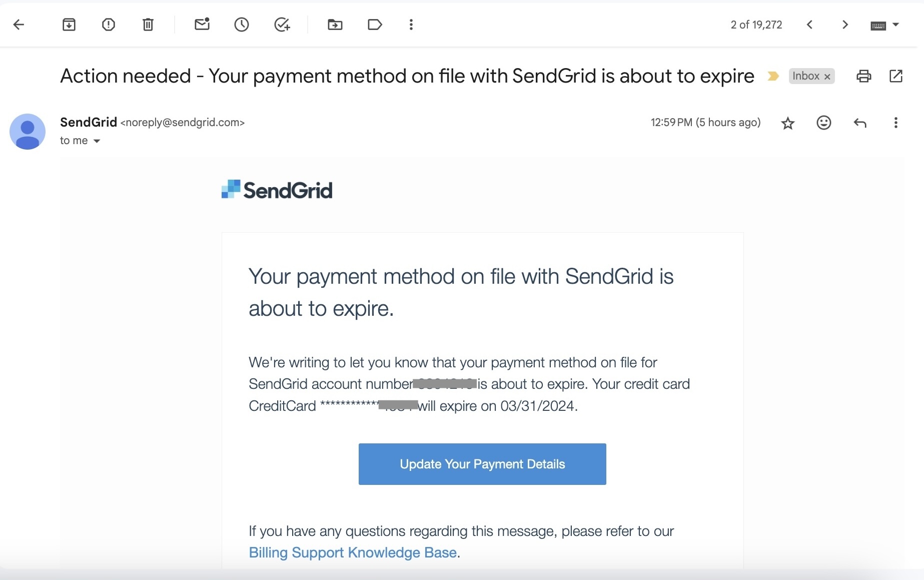This screenshot has width=924, height=580.
Task: Click the sender's profile avatar
Action: click(x=28, y=132)
